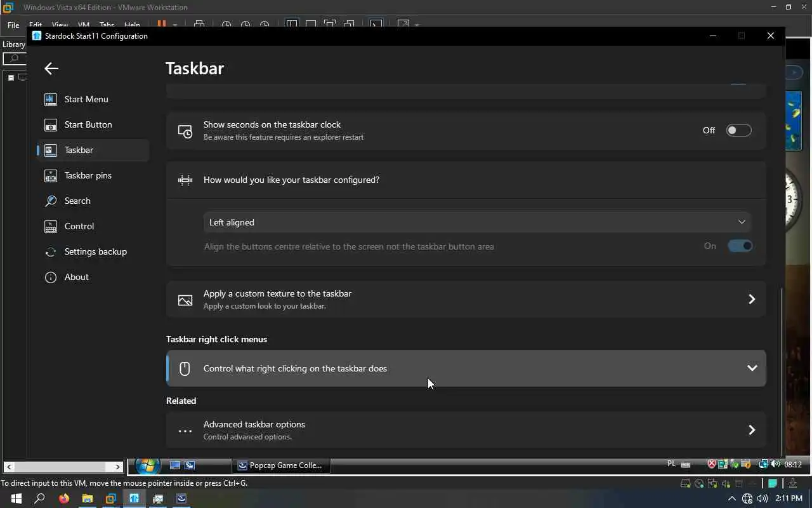Open the File menu in VMware Workstation
This screenshot has height=508, width=812.
point(13,25)
